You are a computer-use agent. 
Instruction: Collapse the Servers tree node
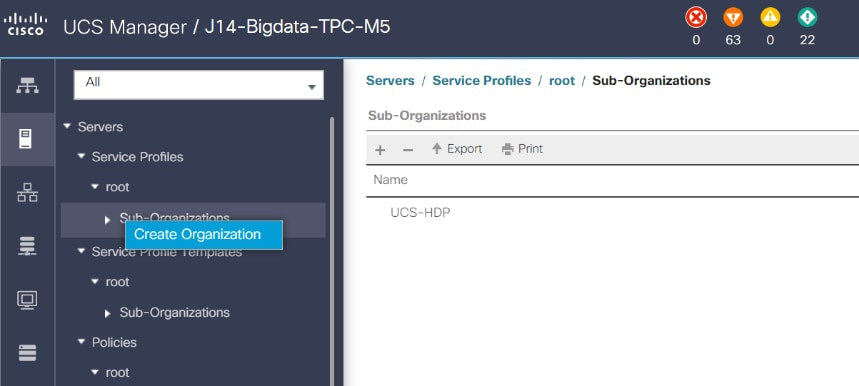coord(67,126)
